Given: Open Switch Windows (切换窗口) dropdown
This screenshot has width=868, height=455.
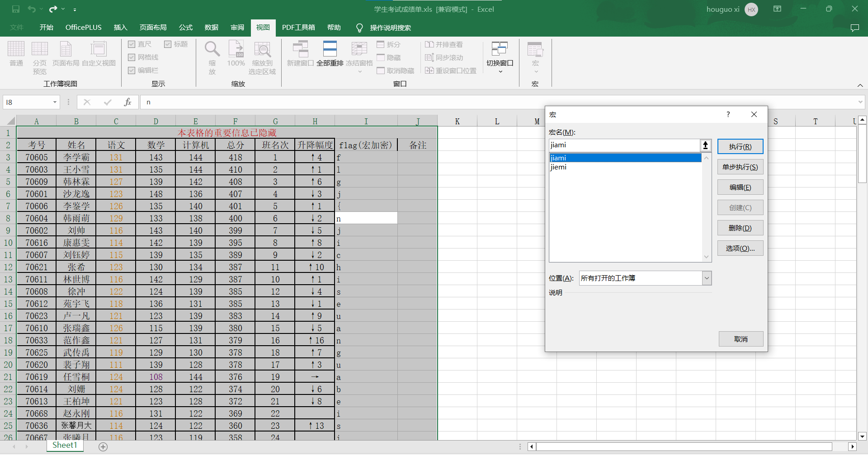Looking at the screenshot, I should pos(500,57).
